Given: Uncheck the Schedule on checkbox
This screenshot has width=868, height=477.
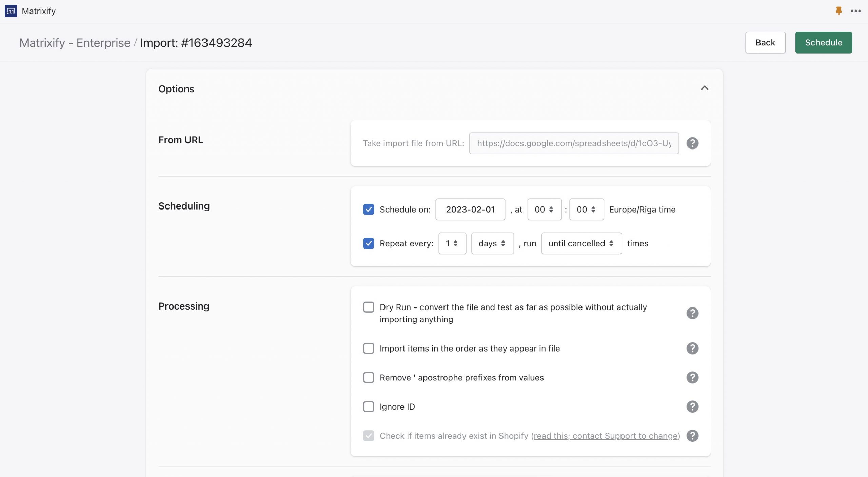Looking at the screenshot, I should [x=369, y=210].
